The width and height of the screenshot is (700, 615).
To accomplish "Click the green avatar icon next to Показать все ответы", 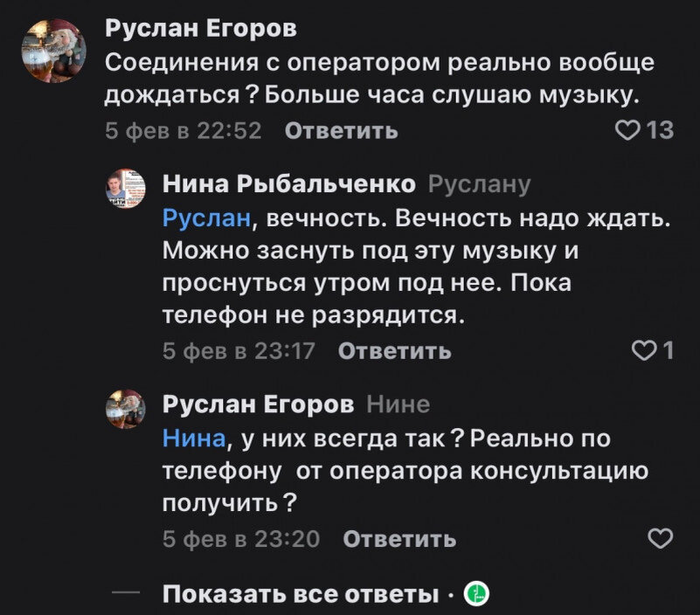I will 475,593.
